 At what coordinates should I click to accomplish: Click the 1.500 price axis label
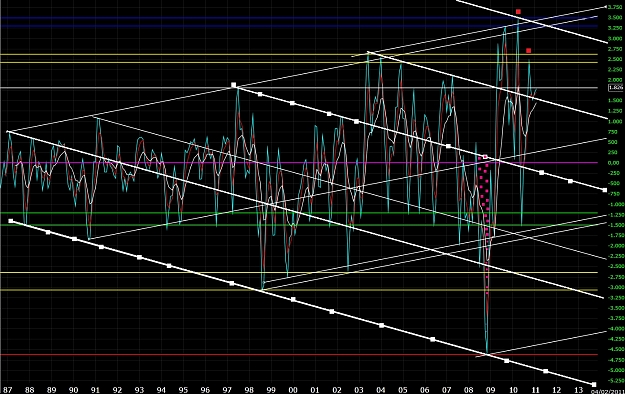point(615,100)
